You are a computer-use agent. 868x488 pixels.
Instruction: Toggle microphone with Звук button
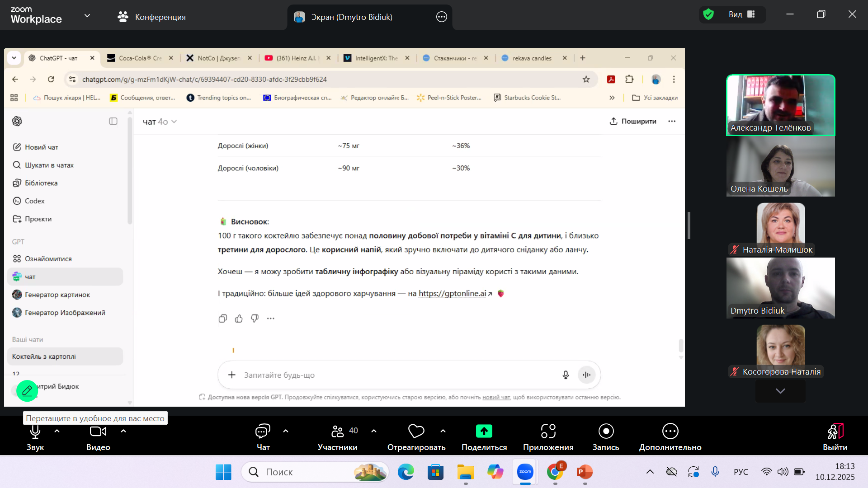pyautogui.click(x=35, y=432)
